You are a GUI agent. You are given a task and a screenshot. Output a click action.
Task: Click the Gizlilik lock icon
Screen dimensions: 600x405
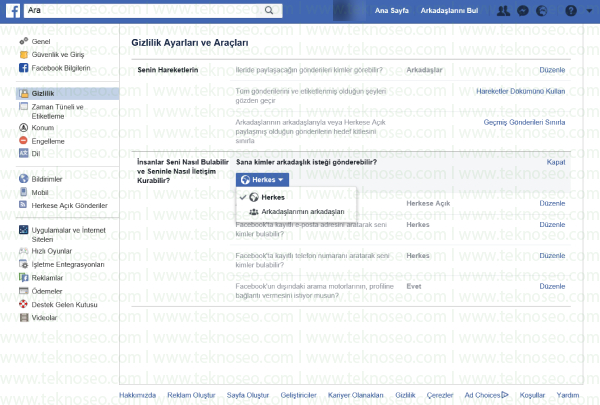coord(24,93)
